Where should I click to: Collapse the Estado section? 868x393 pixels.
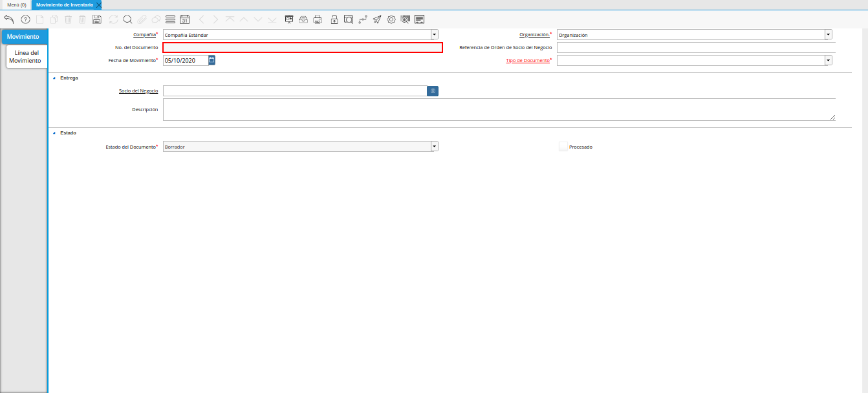pos(54,133)
